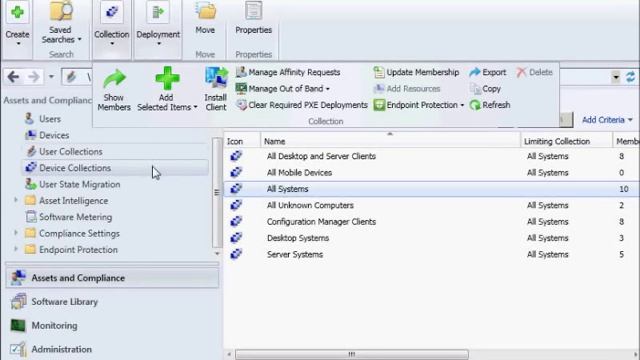Viewport: 640px width, 360px height.
Task: Click Device Collections tree icon
Action: 31,167
